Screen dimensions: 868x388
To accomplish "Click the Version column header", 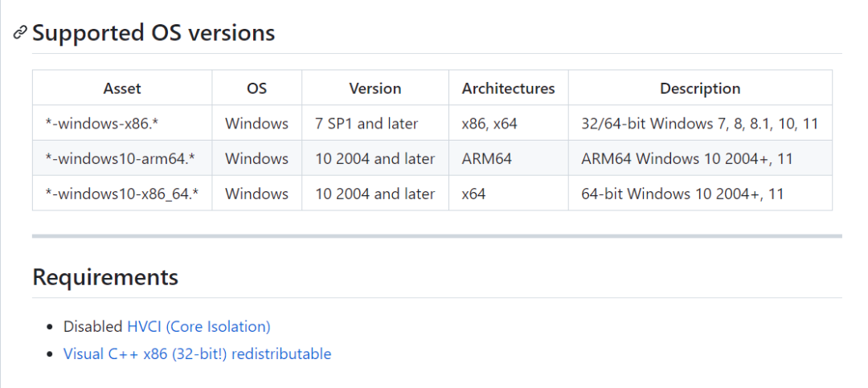I will [375, 88].
